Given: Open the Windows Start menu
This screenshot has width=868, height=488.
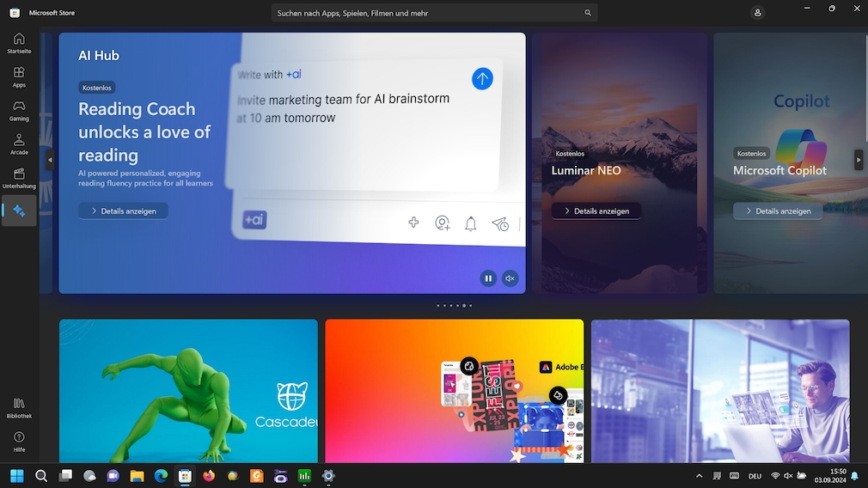Looking at the screenshot, I should tap(17, 476).
